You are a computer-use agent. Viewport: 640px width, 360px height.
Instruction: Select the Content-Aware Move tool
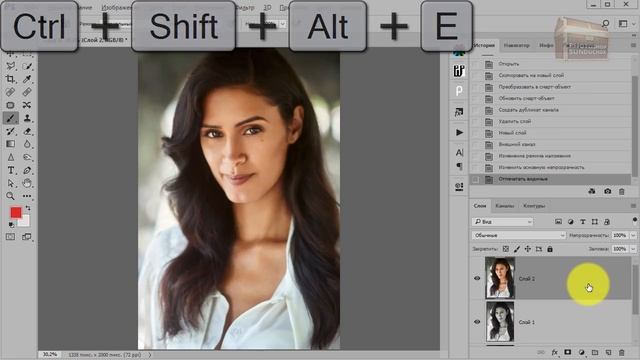[27, 105]
